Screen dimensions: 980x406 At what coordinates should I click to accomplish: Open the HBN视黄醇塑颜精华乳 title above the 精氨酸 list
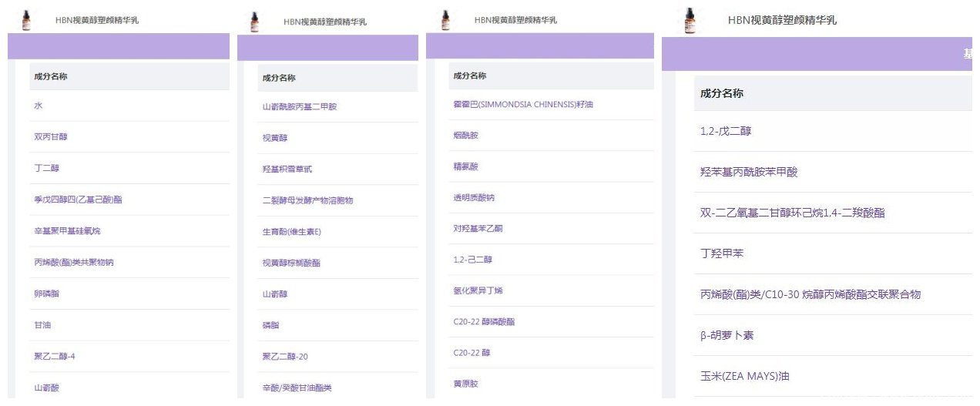click(516, 20)
